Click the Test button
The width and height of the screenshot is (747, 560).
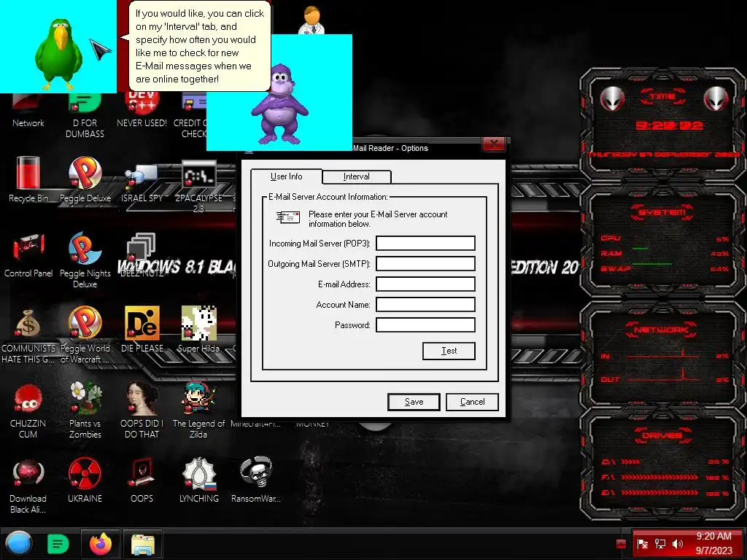(449, 351)
